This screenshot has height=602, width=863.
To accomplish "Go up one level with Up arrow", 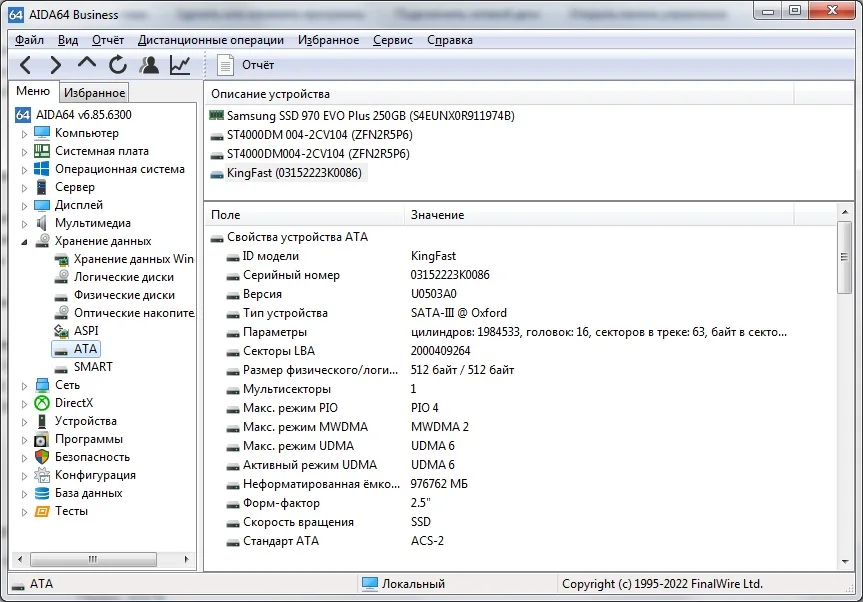I will click(86, 63).
